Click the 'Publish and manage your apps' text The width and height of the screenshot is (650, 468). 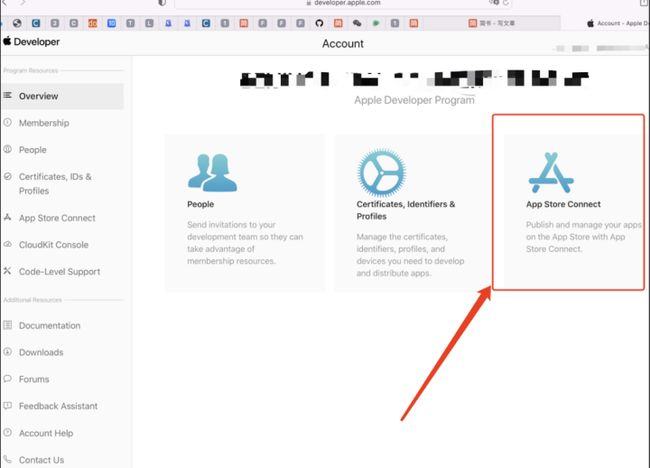584,237
